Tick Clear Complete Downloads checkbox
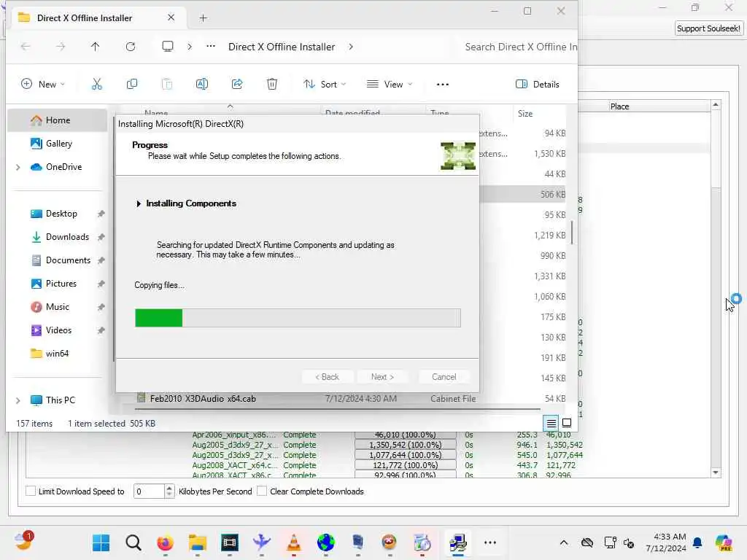Screen dimensions: 747x560 pyautogui.click(x=262, y=491)
